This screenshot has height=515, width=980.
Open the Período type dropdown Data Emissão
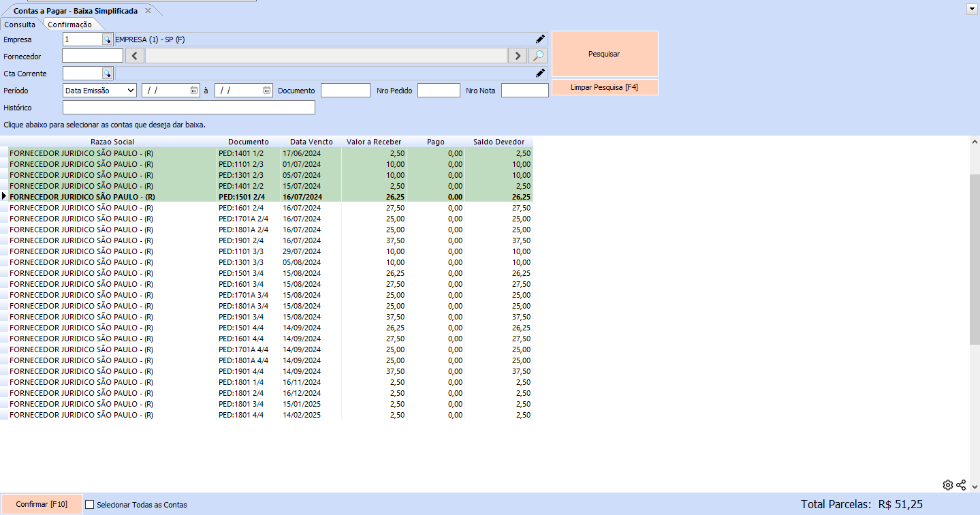(x=99, y=90)
